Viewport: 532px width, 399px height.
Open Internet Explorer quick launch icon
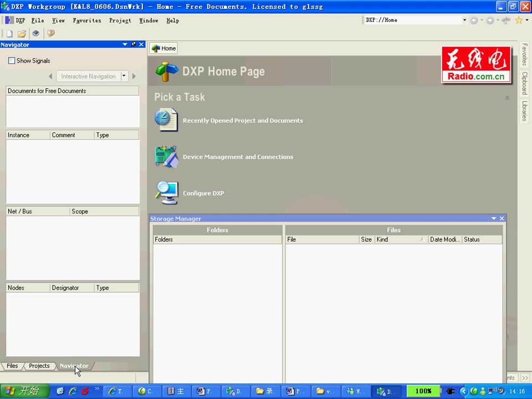[73, 391]
